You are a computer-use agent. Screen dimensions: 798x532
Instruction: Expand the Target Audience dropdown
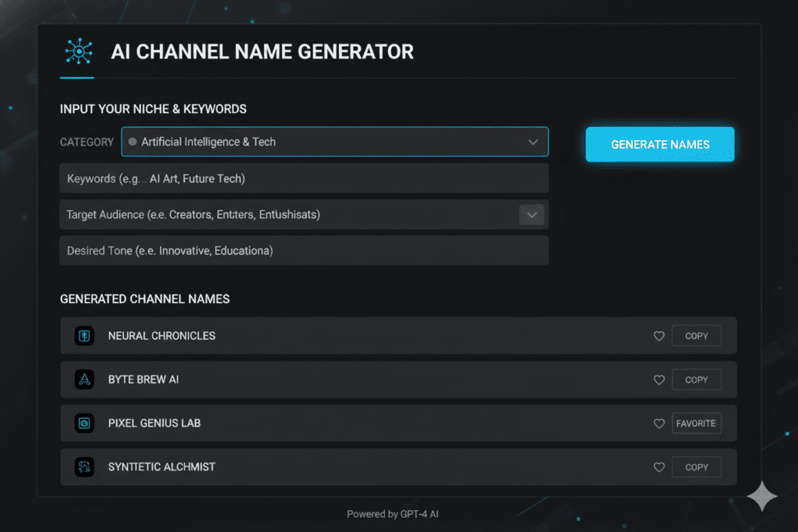531,214
